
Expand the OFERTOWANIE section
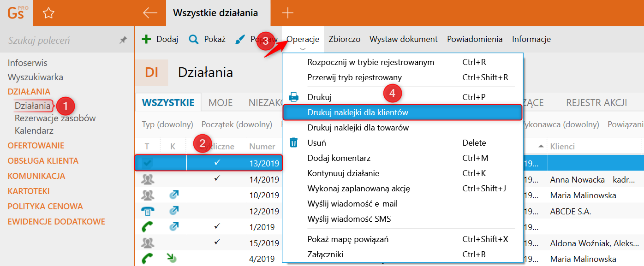(36, 146)
